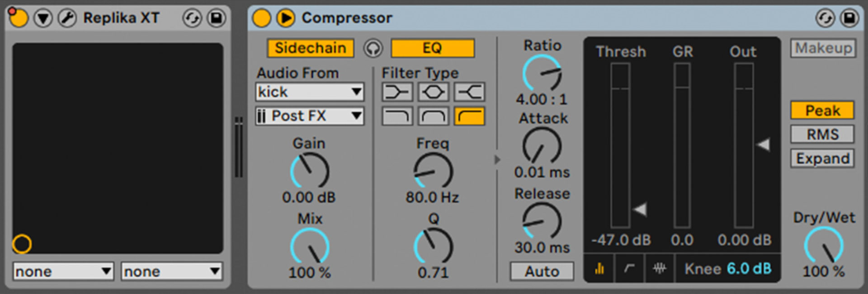Image resolution: width=868 pixels, height=294 pixels.
Task: Click the sidechain Mix knob
Action: [310, 246]
